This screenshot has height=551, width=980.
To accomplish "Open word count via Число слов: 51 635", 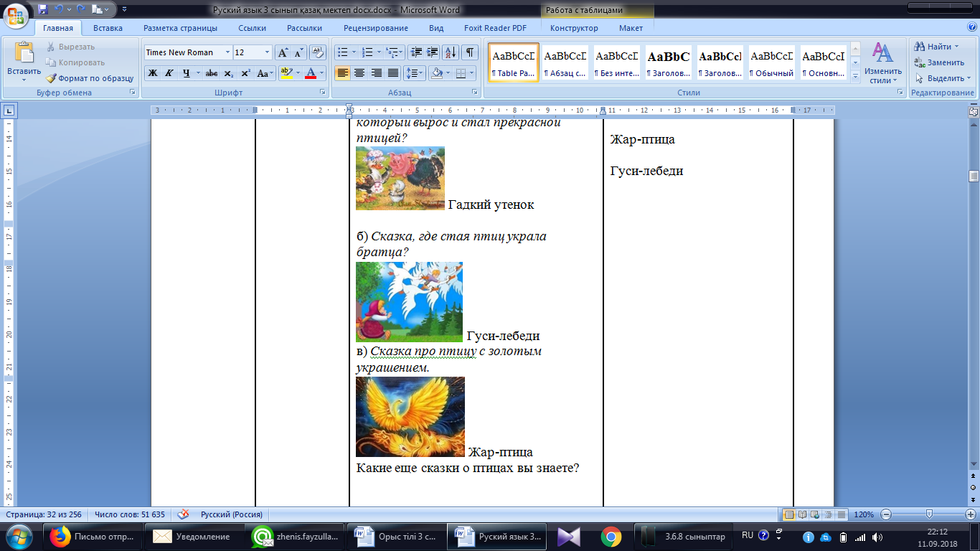I will click(130, 514).
